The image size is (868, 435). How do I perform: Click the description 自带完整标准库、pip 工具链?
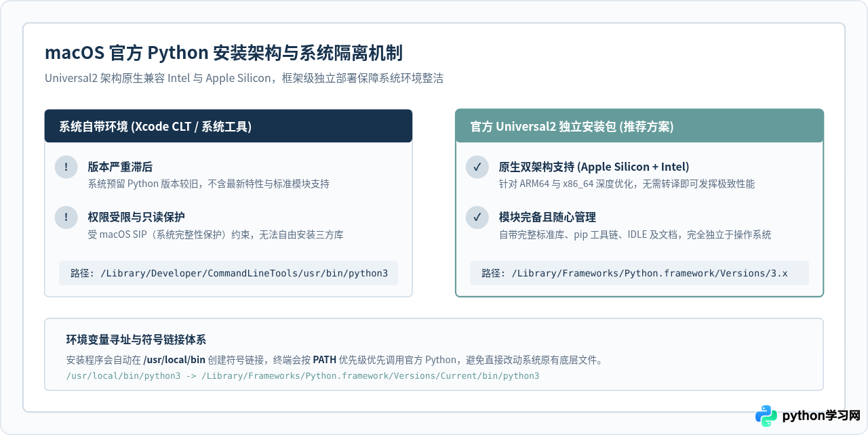click(x=635, y=235)
